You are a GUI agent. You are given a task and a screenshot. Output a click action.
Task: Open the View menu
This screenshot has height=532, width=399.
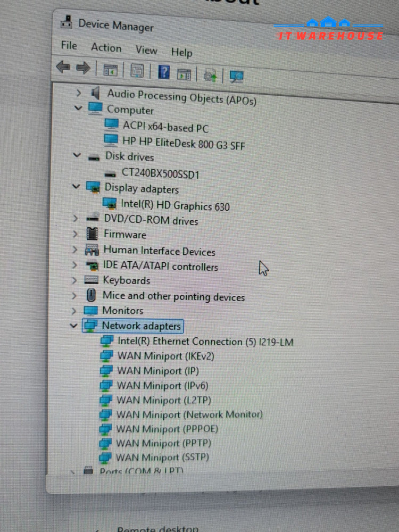pos(146,50)
